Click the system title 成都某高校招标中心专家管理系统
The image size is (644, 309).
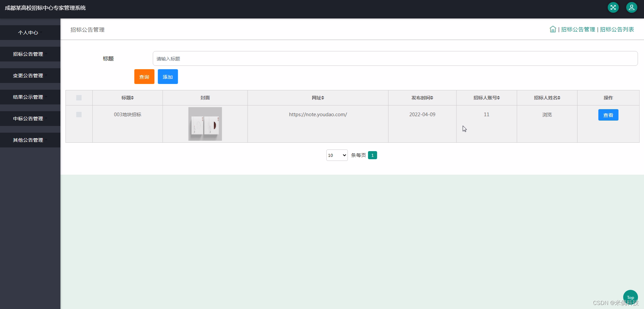tap(45, 8)
